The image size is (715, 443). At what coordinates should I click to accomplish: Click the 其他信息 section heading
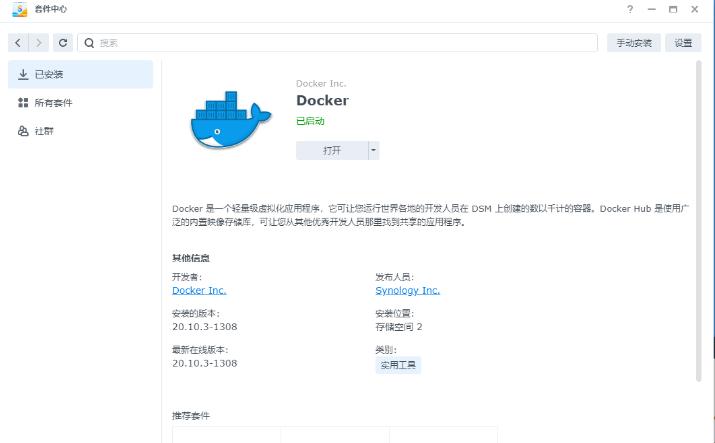pyautogui.click(x=191, y=258)
